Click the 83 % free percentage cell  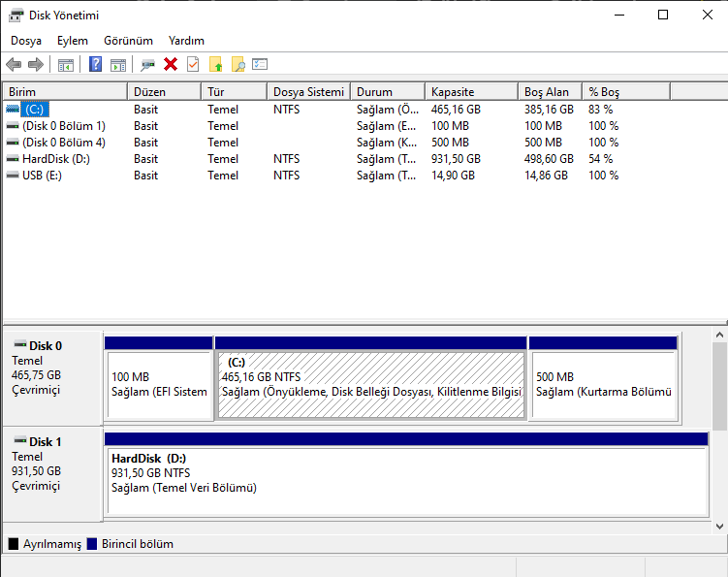point(600,110)
